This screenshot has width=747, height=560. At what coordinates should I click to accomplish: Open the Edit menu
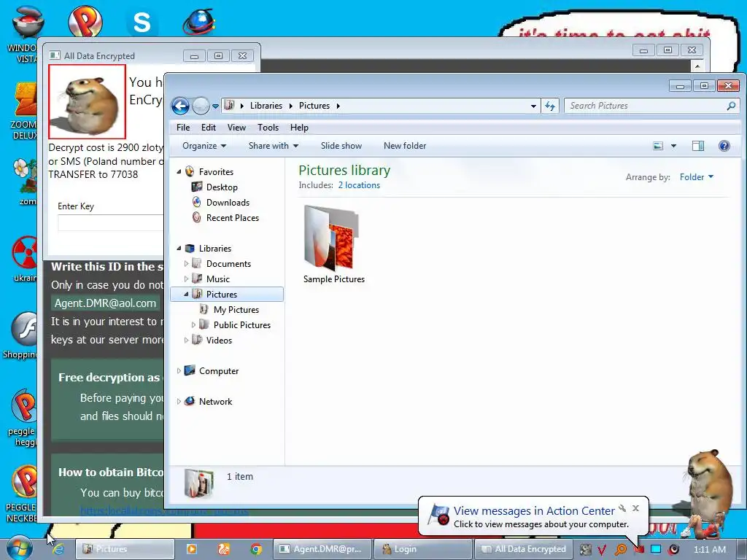pyautogui.click(x=208, y=127)
